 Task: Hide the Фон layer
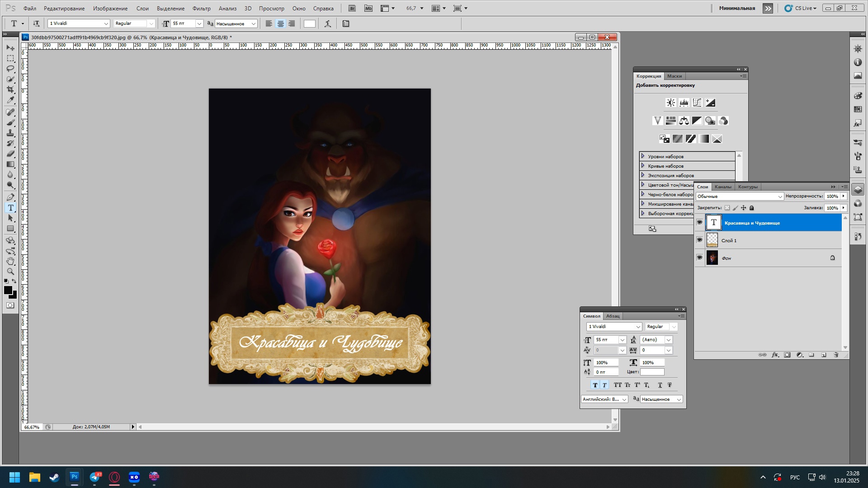[699, 258]
